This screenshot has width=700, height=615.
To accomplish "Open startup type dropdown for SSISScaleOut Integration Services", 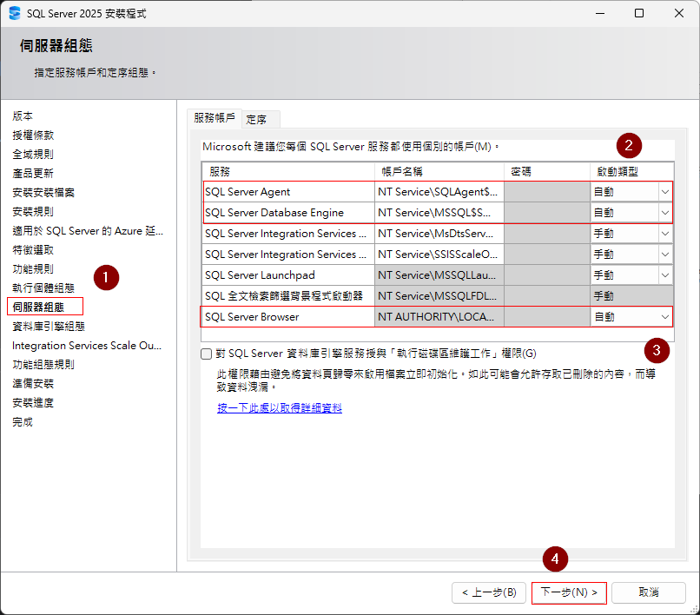I will (665, 255).
